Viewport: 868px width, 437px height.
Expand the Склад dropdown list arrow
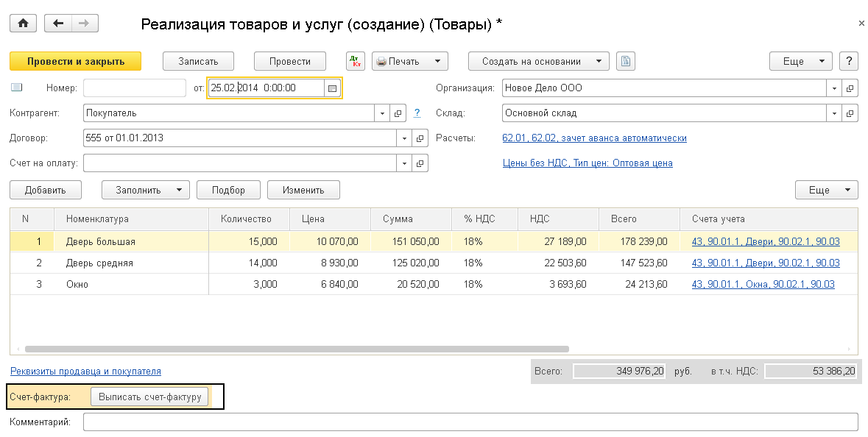point(834,114)
